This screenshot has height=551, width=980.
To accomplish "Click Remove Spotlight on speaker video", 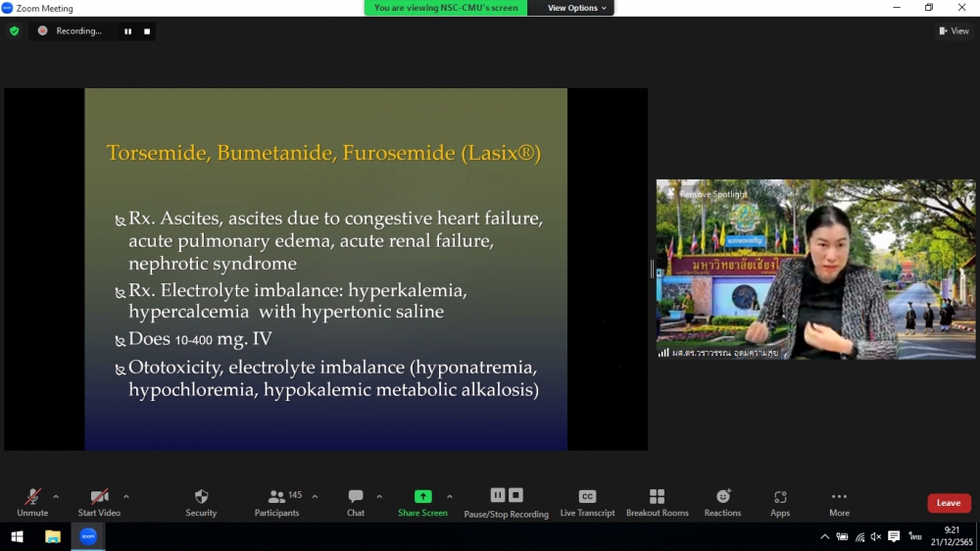I will 712,194.
